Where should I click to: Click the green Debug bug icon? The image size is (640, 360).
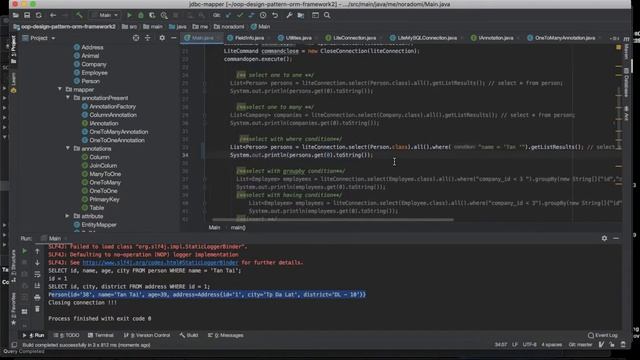coord(141,15)
